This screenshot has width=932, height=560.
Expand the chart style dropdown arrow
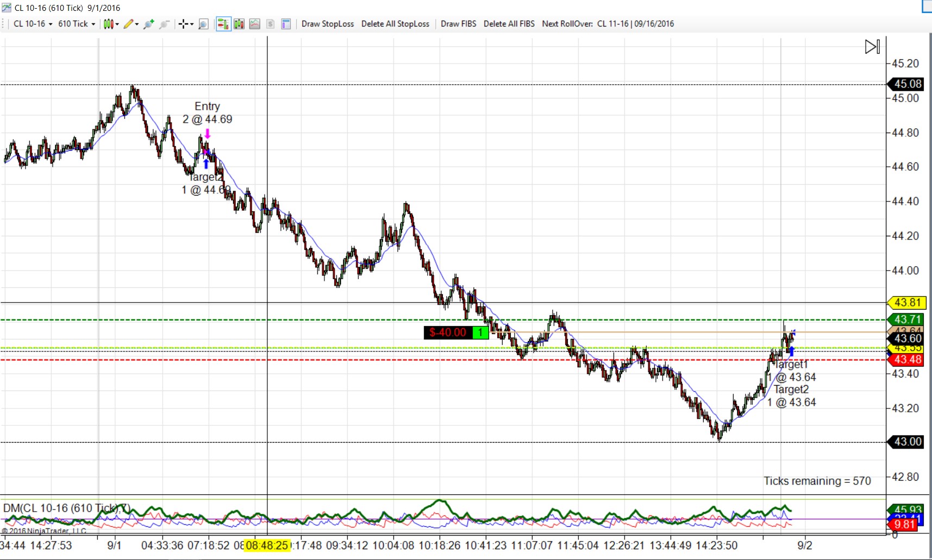[x=117, y=24]
